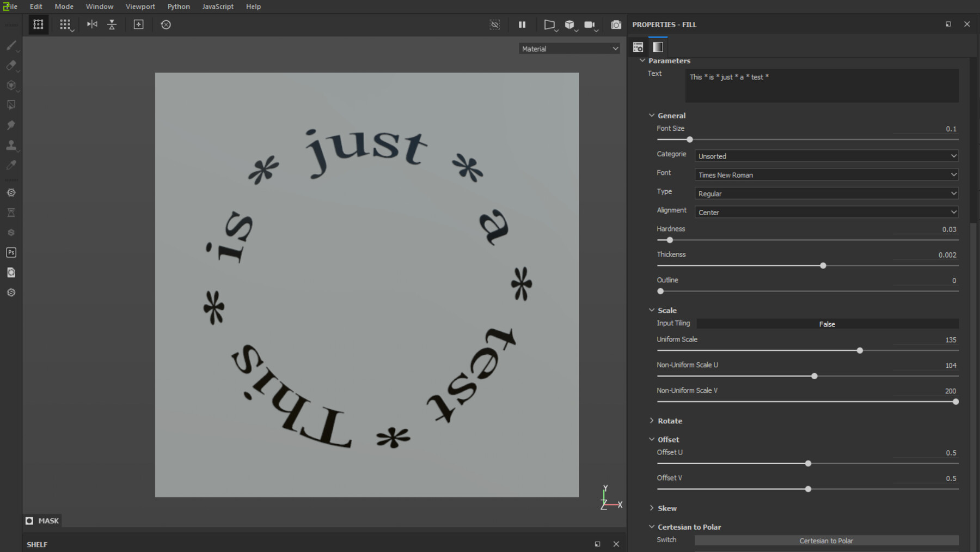Flip the view horizontally

[x=91, y=25]
